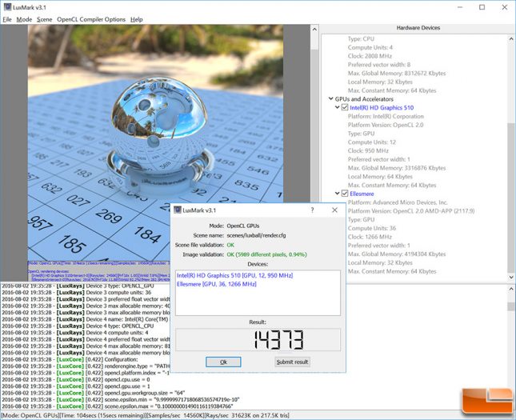This screenshot has width=516, height=420.
Task: Click 'Max. Global Memory: 8312672 Kbytes' row
Action: pyautogui.click(x=397, y=73)
